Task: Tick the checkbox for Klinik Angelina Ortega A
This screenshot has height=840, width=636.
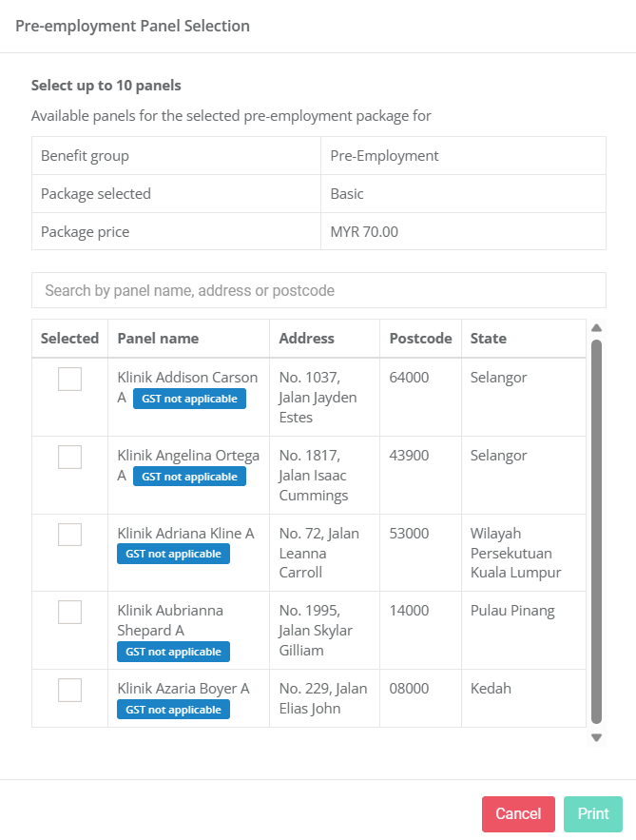Action: point(69,457)
